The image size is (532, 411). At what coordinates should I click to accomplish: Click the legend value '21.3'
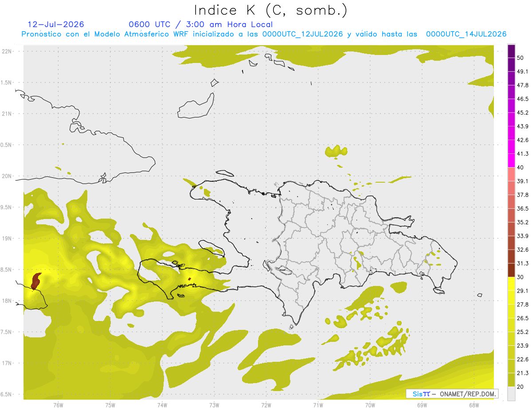click(523, 373)
